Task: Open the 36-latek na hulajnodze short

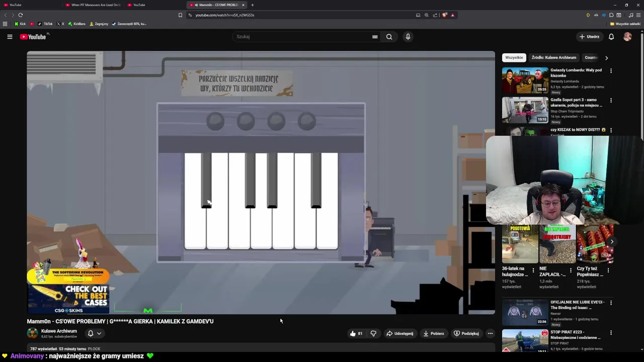Action: tap(520, 244)
